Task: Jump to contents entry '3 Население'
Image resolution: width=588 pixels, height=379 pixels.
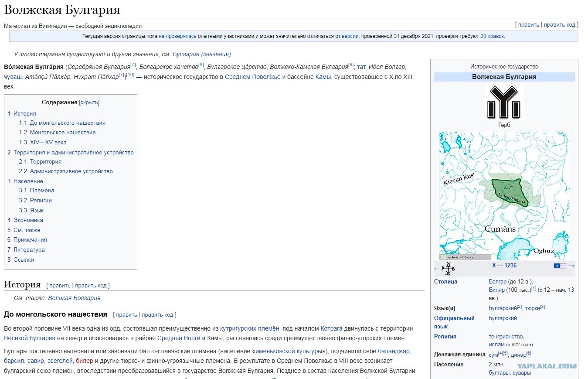Action: (25, 181)
